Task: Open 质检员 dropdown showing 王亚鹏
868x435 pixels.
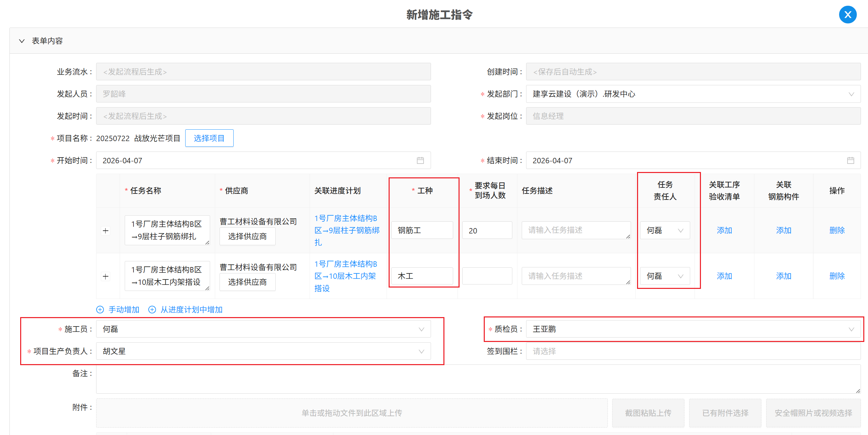Action: tap(693, 329)
